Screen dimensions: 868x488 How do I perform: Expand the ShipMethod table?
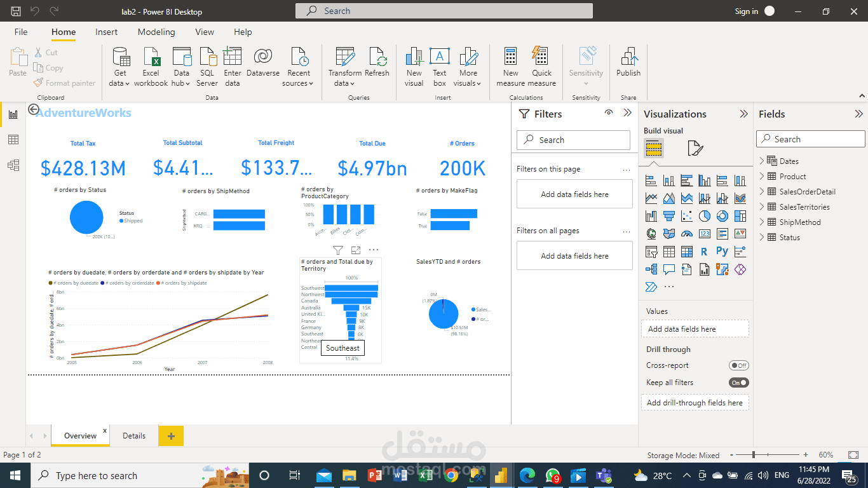[763, 222]
